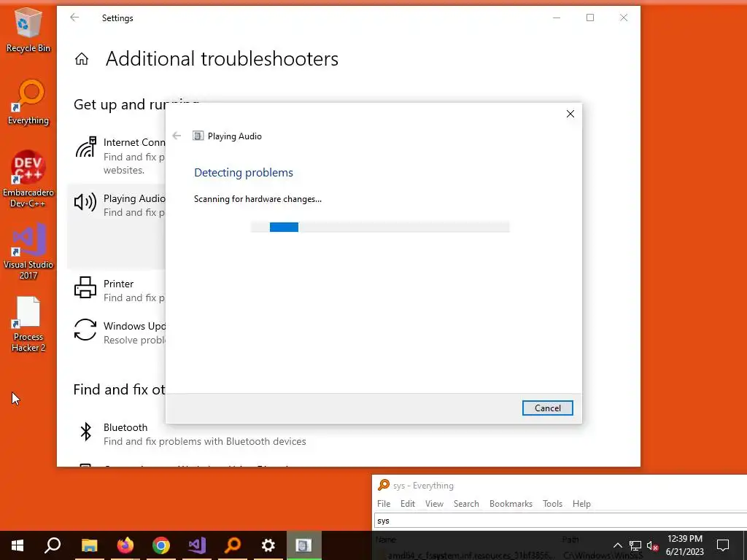Screen dimensions: 747x560
Task: Open the View menu in Everything
Action: [x=434, y=503]
